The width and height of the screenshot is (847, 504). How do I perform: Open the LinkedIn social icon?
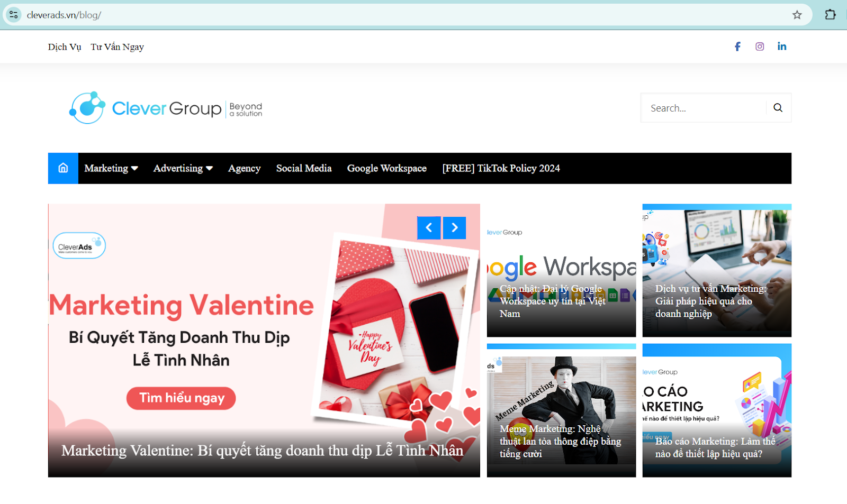782,47
